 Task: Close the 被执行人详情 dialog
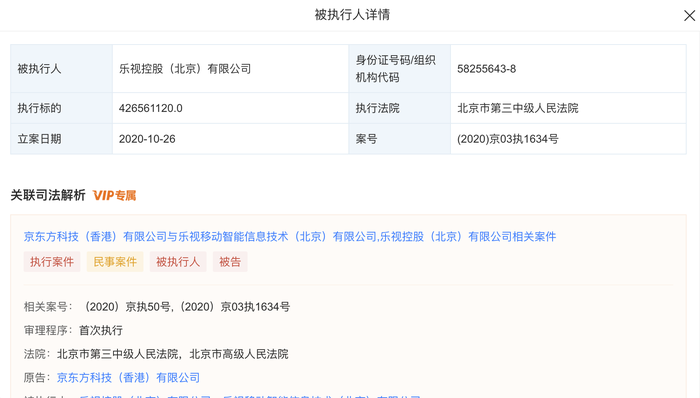(x=689, y=16)
